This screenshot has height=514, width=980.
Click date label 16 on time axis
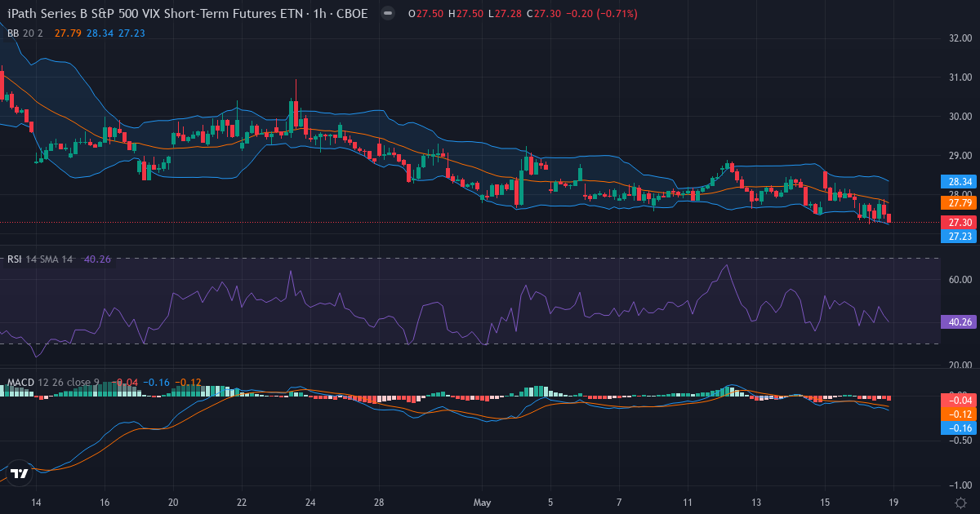105,502
